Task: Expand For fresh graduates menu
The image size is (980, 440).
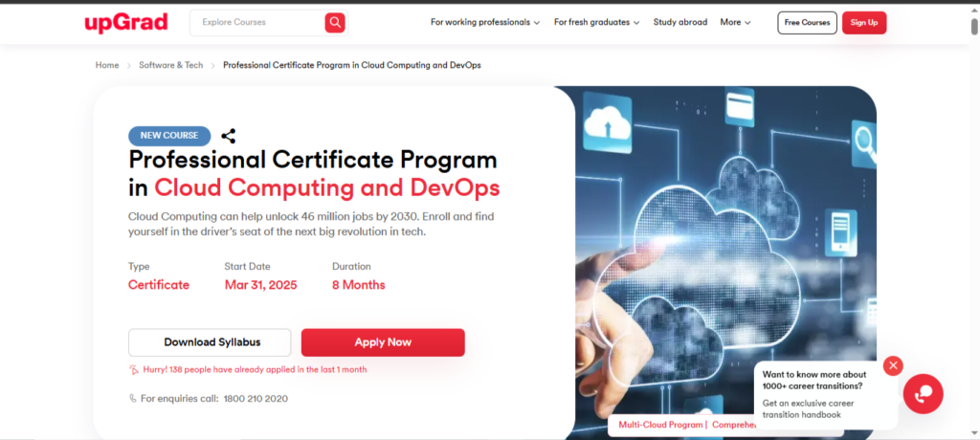Action: pos(597,22)
